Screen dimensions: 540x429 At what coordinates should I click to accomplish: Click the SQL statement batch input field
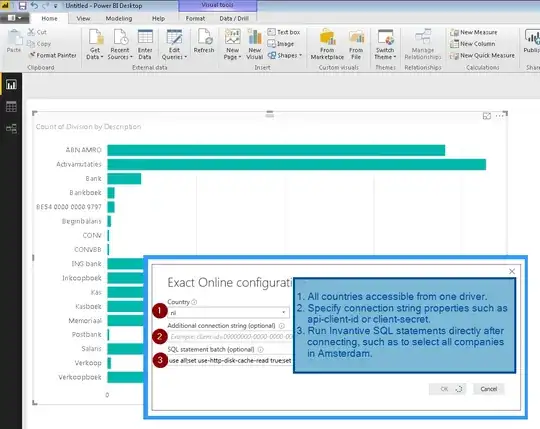click(x=230, y=360)
